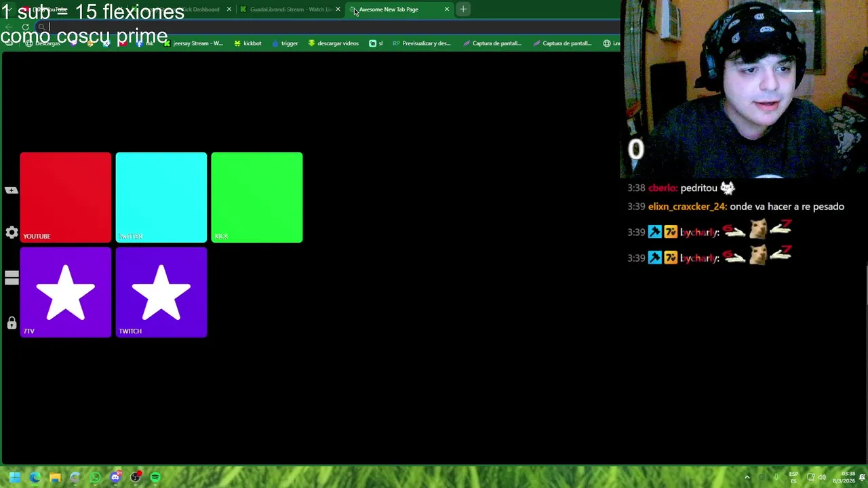Open the trigger bookmark
This screenshot has width=868, height=488.
(x=285, y=43)
